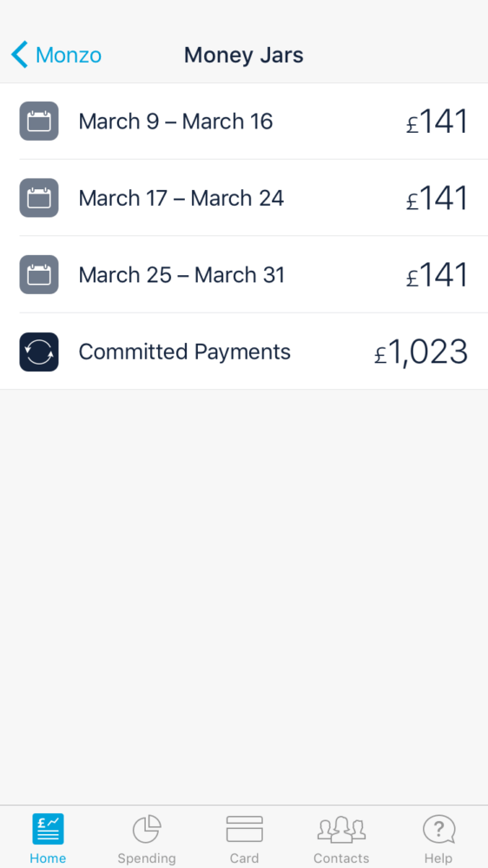Tap the £141 amount for March 9 jar
This screenshot has width=488, height=868.
(437, 122)
